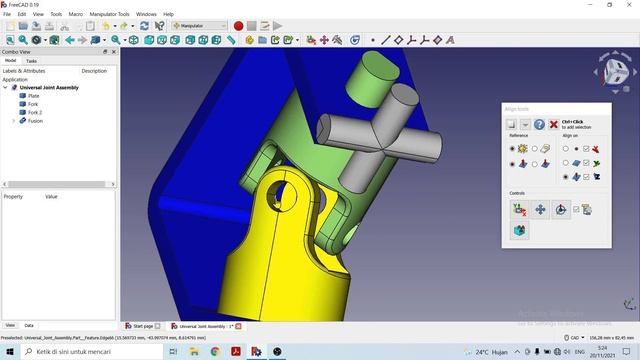Select the second-row left Reference radio button
640x360 pixels.
(x=512, y=164)
